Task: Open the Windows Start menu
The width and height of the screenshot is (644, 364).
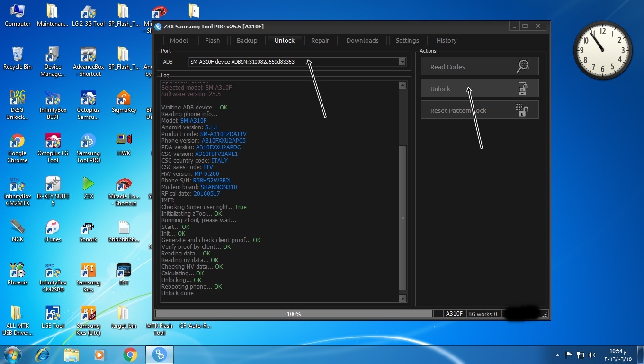Action: tap(13, 355)
